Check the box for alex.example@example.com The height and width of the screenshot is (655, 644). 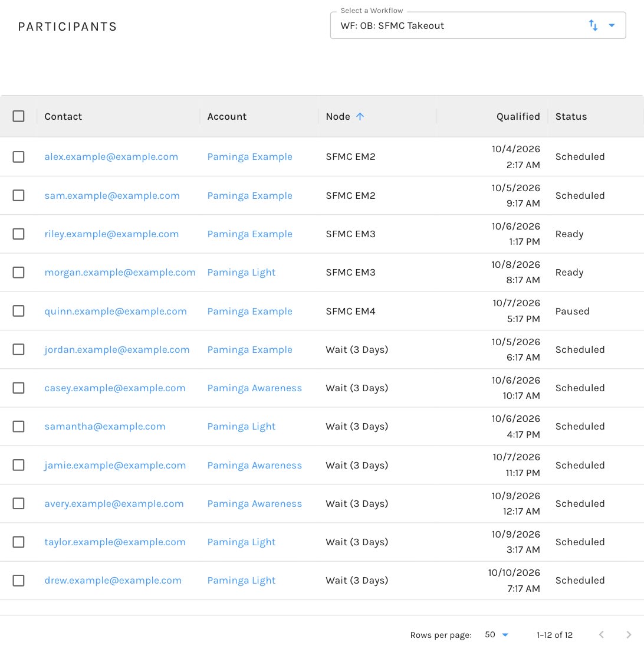(18, 156)
